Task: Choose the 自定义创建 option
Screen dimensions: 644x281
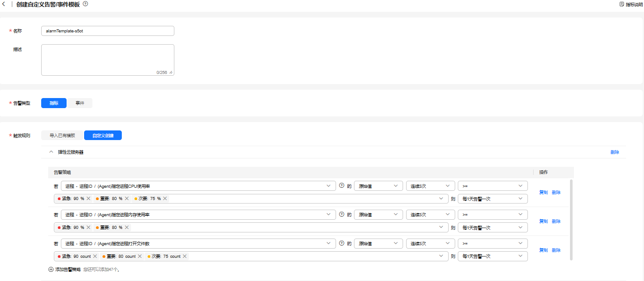Action: [x=103, y=136]
